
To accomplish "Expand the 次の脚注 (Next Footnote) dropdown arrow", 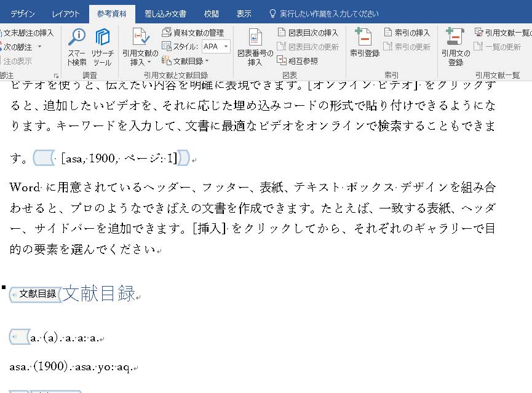I will [40, 47].
